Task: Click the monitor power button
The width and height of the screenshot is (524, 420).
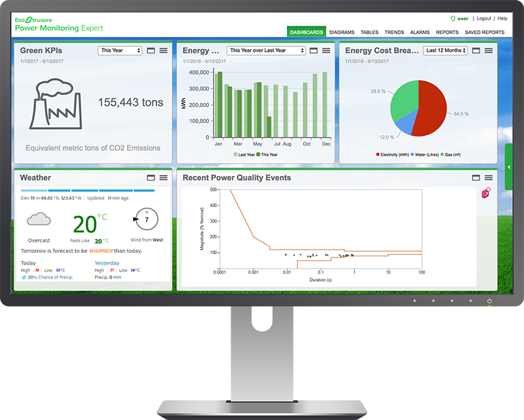Action: [x=489, y=301]
